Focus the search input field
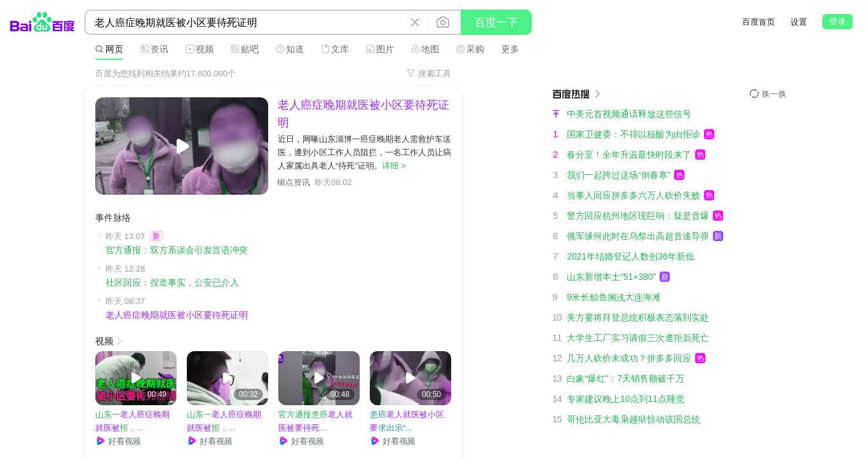The width and height of the screenshot is (868, 458). tap(248, 22)
